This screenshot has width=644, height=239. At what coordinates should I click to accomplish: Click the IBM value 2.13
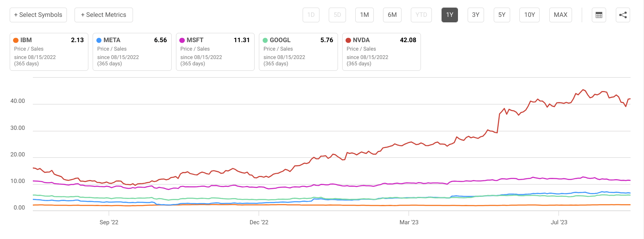[x=77, y=40]
